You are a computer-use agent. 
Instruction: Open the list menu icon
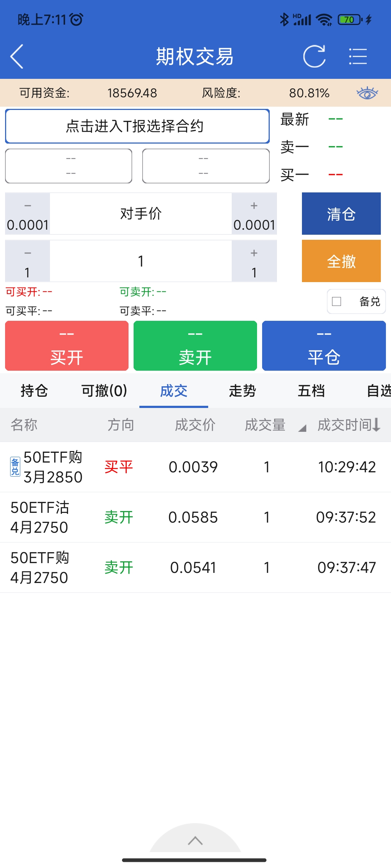click(358, 56)
